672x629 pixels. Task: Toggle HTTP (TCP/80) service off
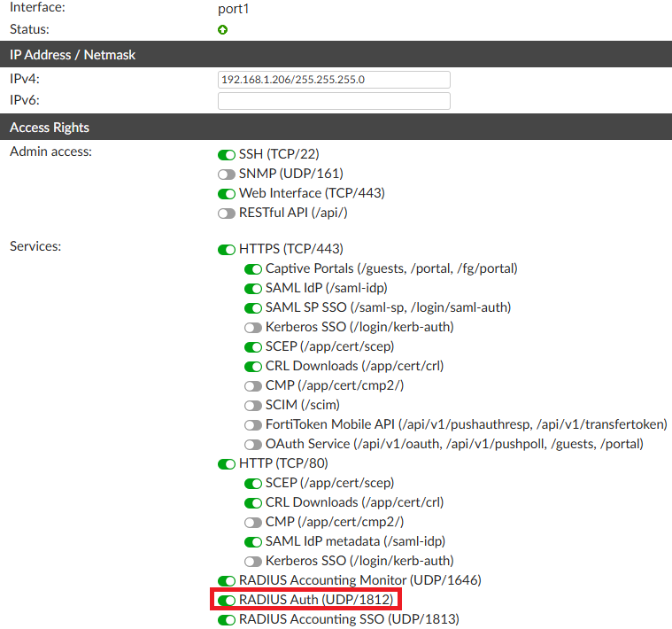227,464
